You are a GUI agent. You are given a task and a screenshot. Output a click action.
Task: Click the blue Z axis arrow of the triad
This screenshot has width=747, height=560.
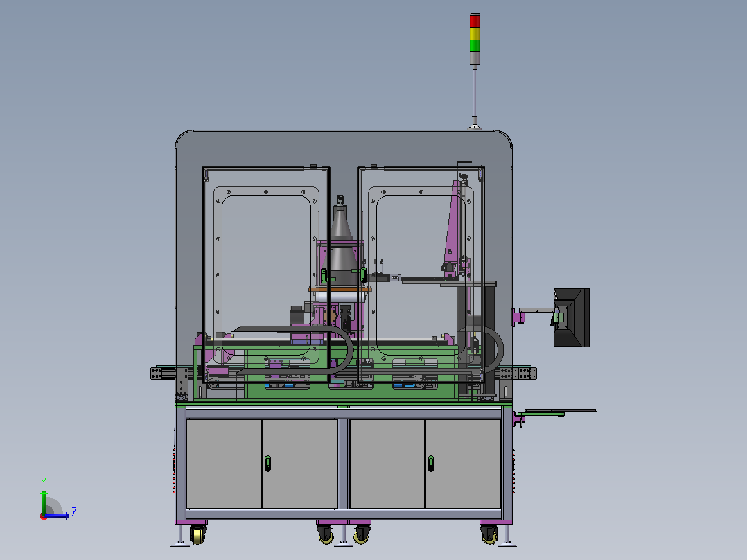point(57,516)
